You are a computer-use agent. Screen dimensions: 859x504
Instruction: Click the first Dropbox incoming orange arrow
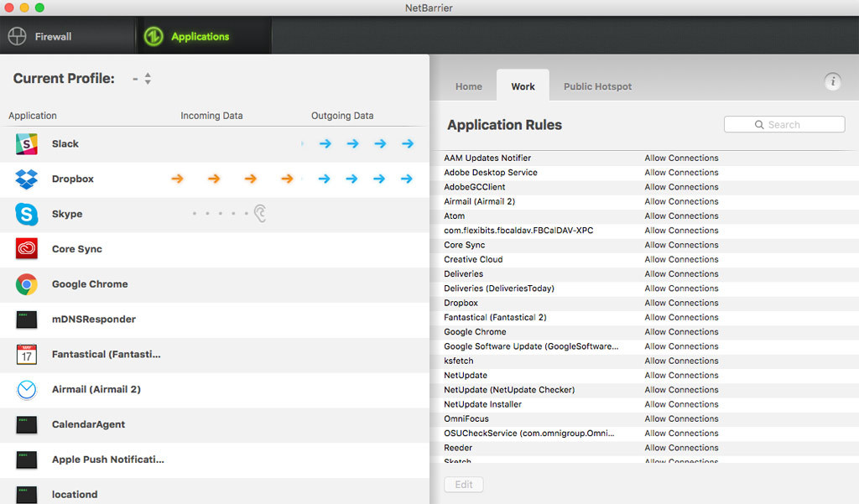pyautogui.click(x=177, y=179)
